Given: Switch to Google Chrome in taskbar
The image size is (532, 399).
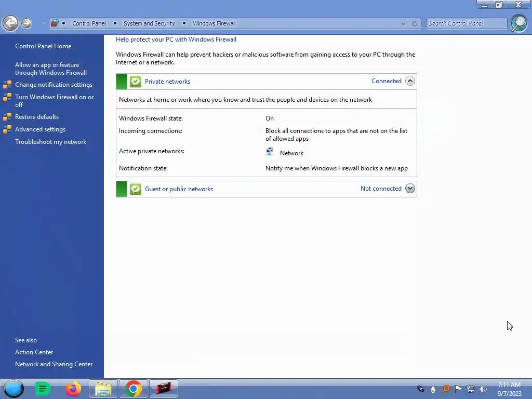Looking at the screenshot, I should point(134,389).
